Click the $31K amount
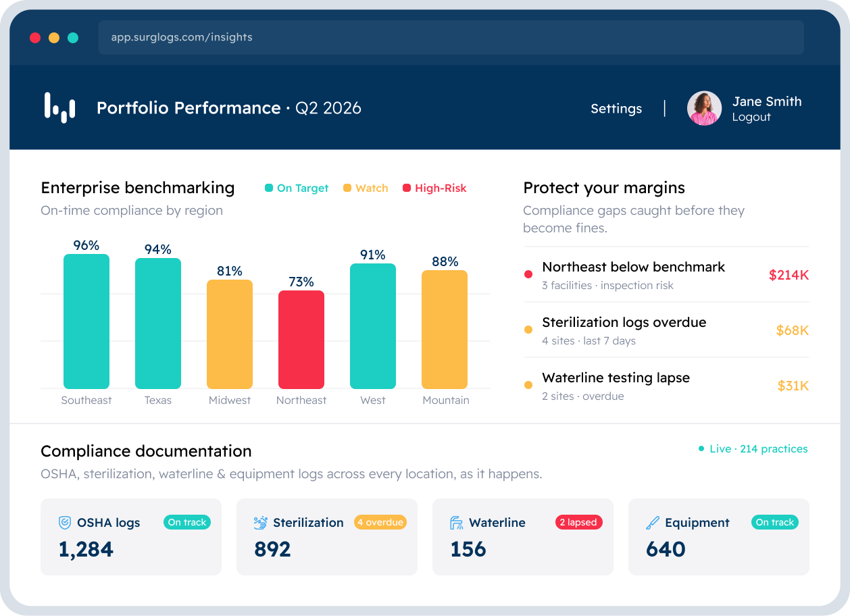This screenshot has width=850, height=616. (793, 386)
